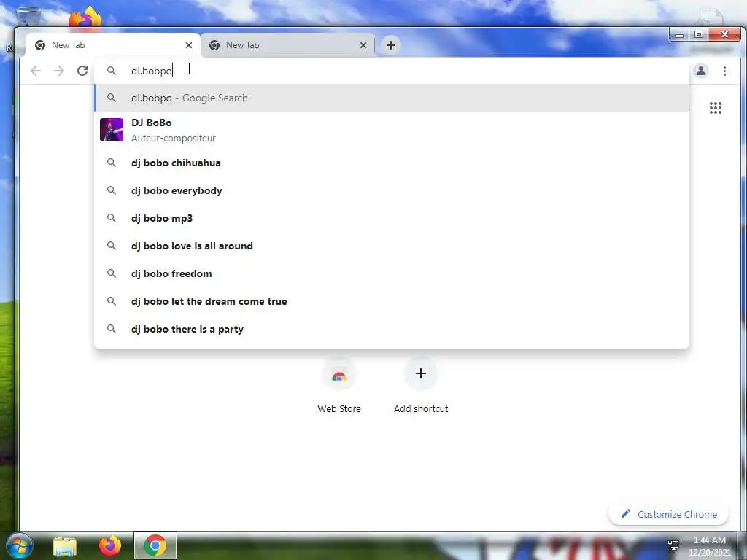
Task: Click the browser back arrow
Action: 36,71
